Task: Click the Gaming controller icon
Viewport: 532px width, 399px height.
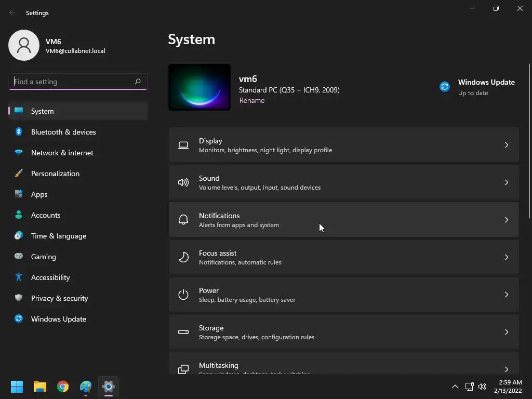Action: point(19,256)
